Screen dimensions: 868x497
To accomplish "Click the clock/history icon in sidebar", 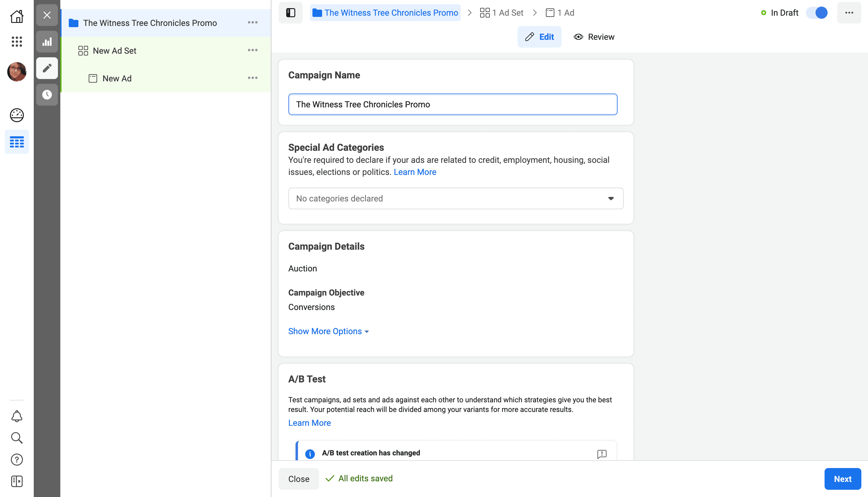I will (48, 94).
